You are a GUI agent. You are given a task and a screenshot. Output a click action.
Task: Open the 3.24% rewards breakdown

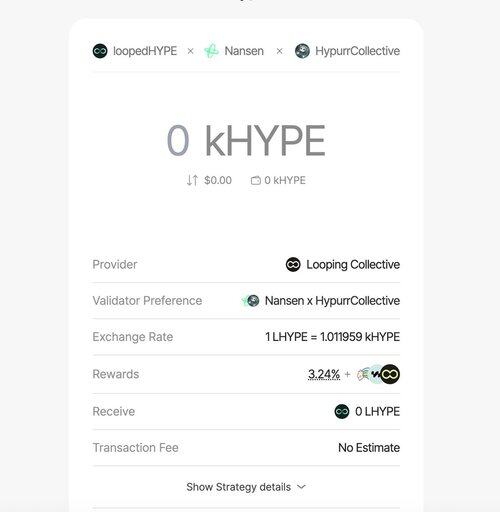click(324, 374)
